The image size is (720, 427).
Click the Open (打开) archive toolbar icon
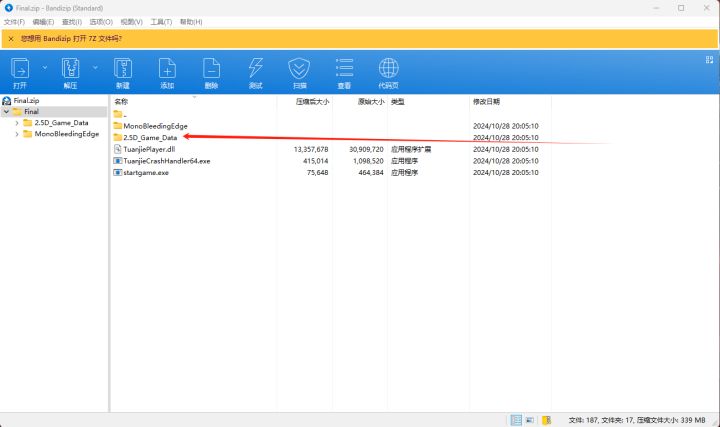coord(20,72)
